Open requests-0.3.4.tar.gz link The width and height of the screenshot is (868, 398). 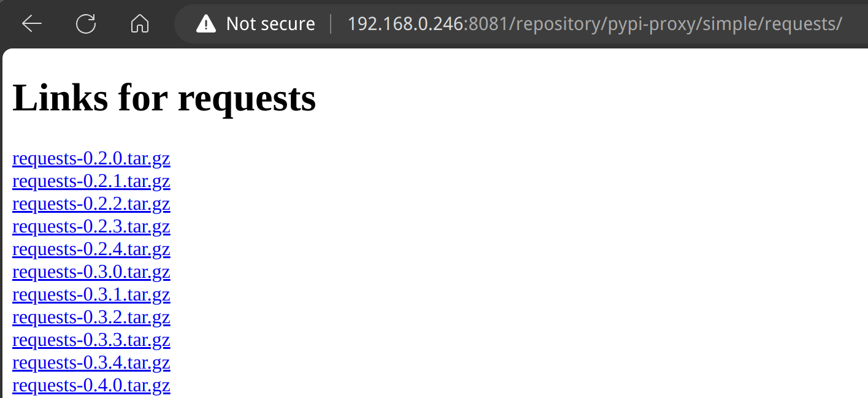tap(91, 363)
